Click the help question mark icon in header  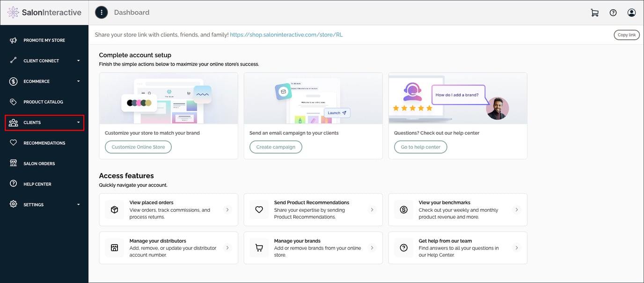pos(613,13)
